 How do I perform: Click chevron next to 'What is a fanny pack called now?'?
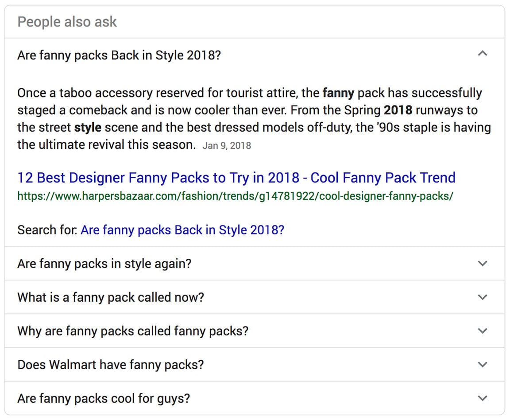[x=483, y=297]
